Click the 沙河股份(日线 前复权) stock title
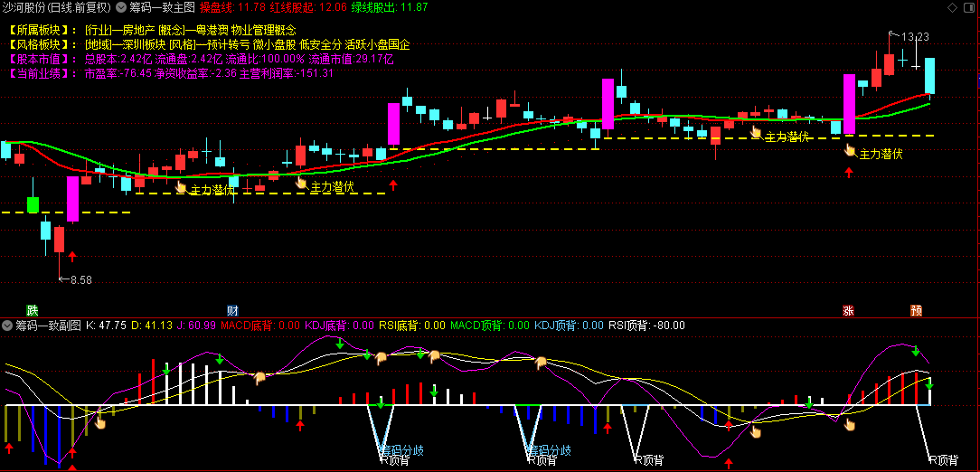The image size is (980, 472). pyautogui.click(x=56, y=7)
